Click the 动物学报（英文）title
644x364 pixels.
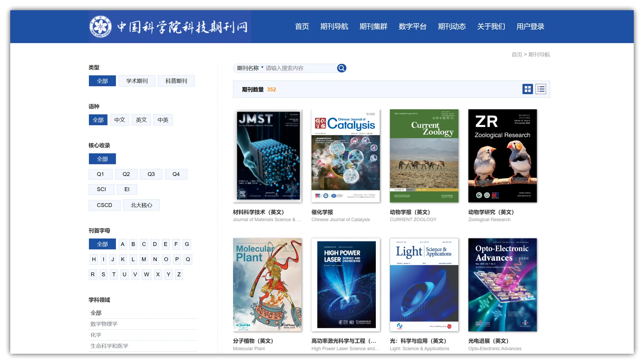coord(410,212)
